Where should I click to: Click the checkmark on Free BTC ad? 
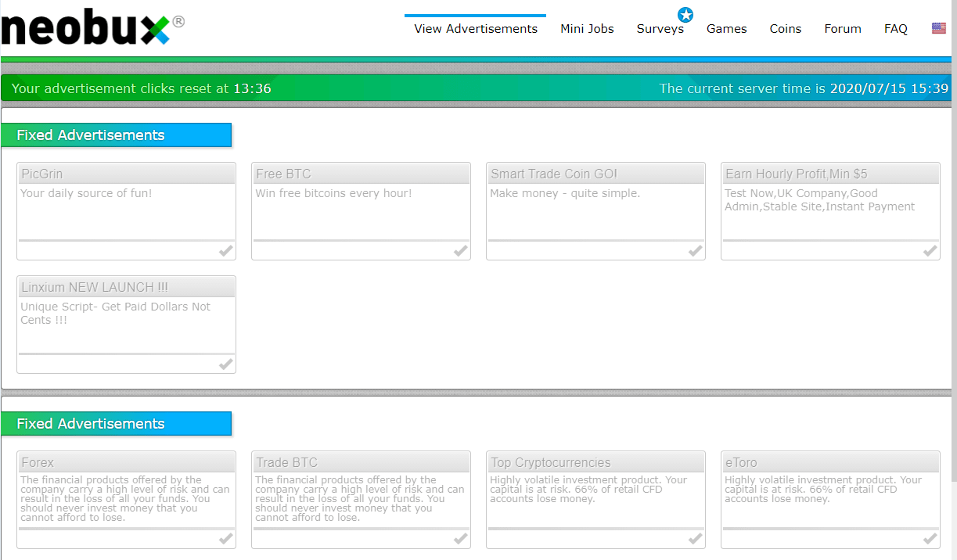click(x=460, y=251)
